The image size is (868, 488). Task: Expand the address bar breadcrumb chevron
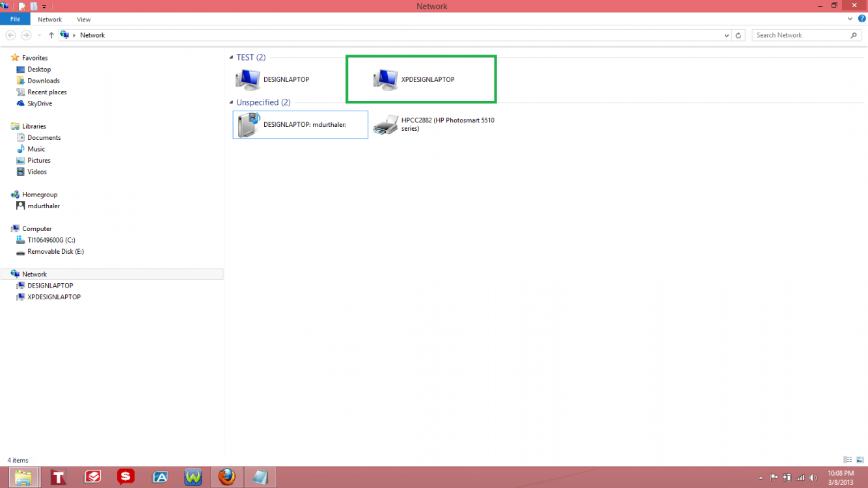pos(74,35)
